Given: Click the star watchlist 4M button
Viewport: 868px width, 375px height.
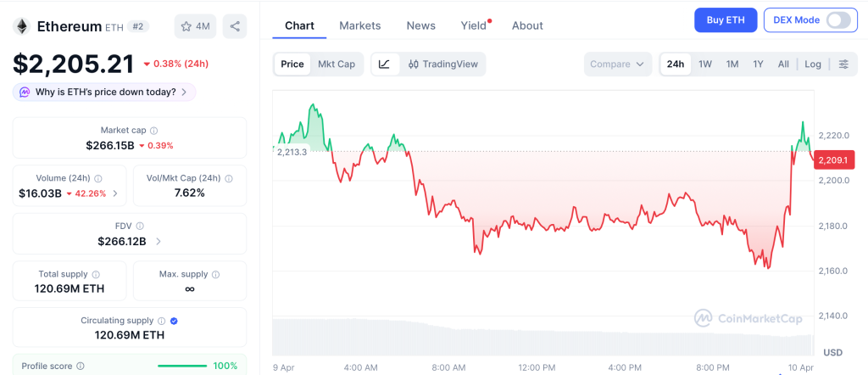Looking at the screenshot, I should point(195,26).
